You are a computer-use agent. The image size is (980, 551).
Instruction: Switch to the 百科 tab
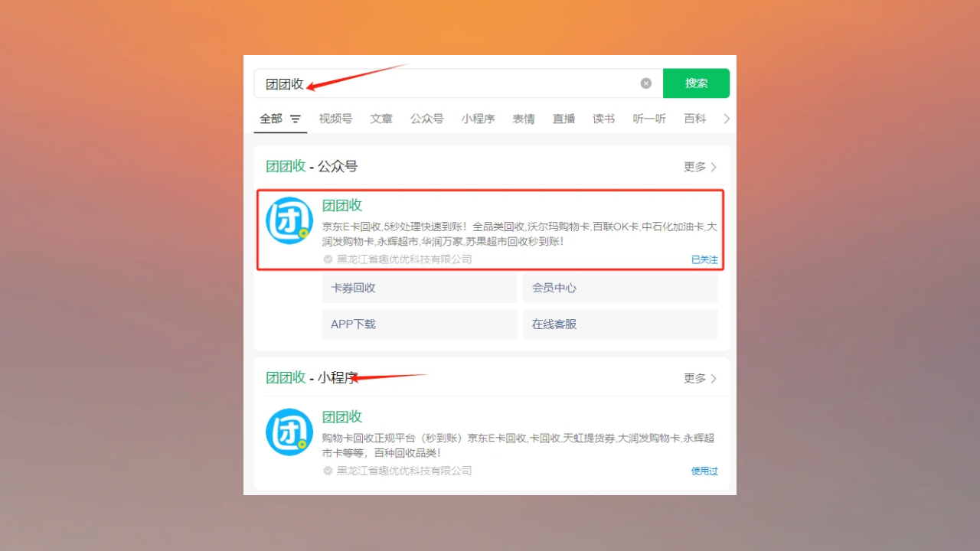coord(695,119)
